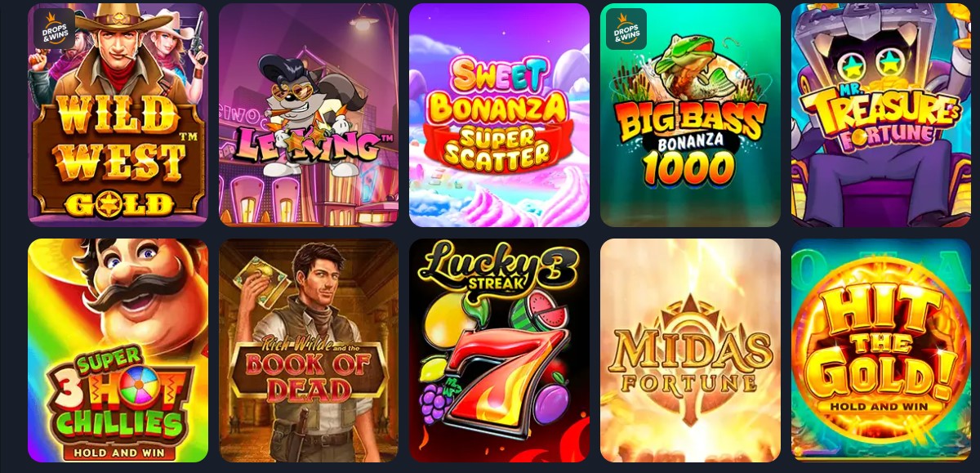980x473 pixels.
Task: Select Sweet Bonanza Super Scatter tile
Action: (x=499, y=114)
